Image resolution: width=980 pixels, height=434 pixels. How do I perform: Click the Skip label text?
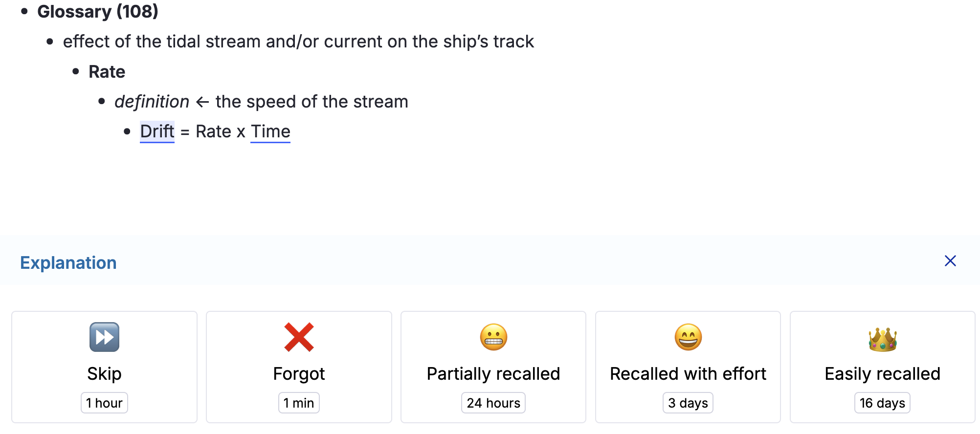[104, 374]
